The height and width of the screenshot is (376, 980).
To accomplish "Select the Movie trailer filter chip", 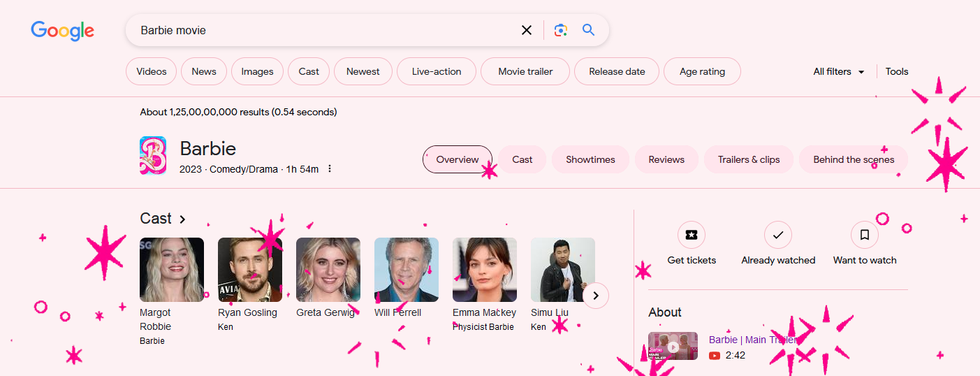I will pyautogui.click(x=525, y=71).
